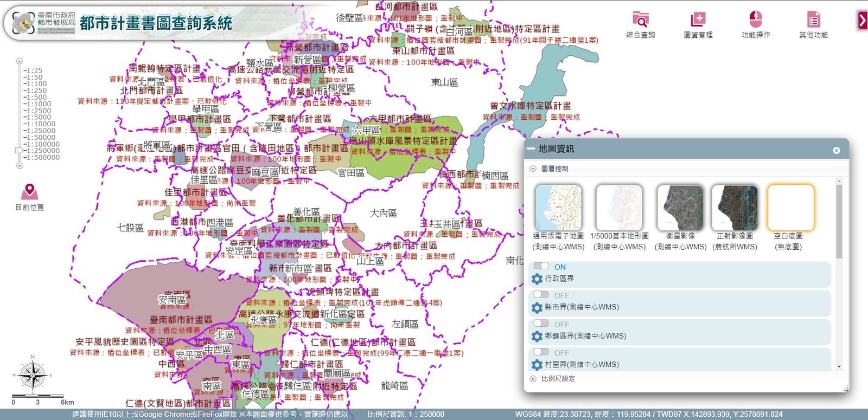Open the 圖資管理 layer management icon
This screenshot has height=420, width=868.
click(x=698, y=20)
